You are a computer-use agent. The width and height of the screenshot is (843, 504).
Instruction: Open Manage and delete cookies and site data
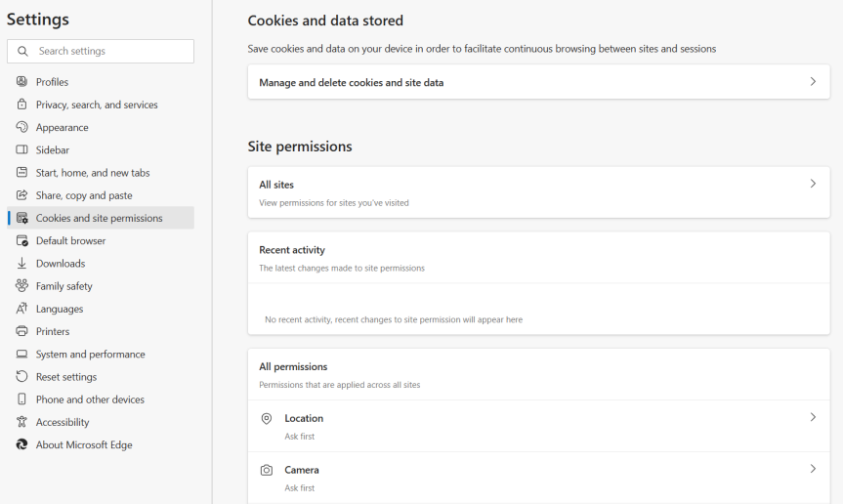tap(352, 83)
